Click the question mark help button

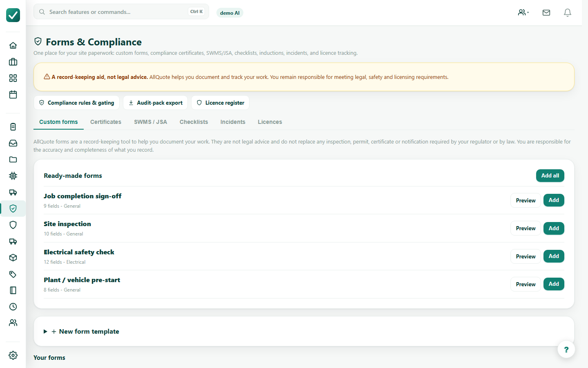(566, 350)
